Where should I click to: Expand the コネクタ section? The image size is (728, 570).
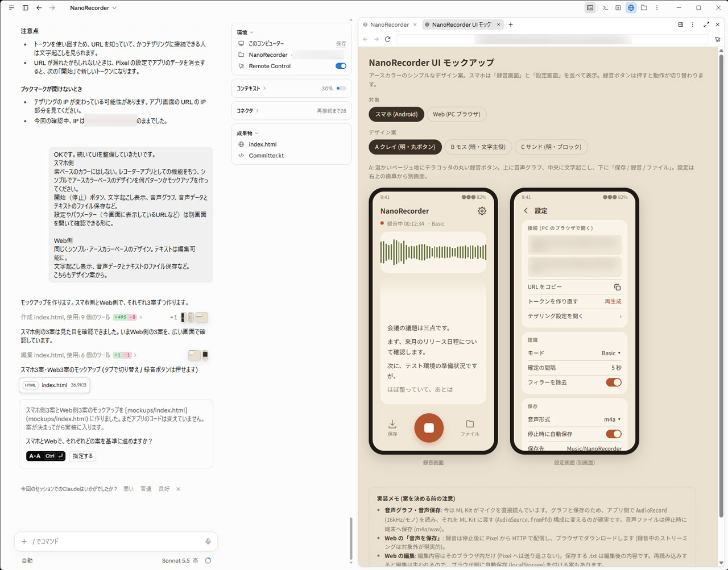point(248,111)
